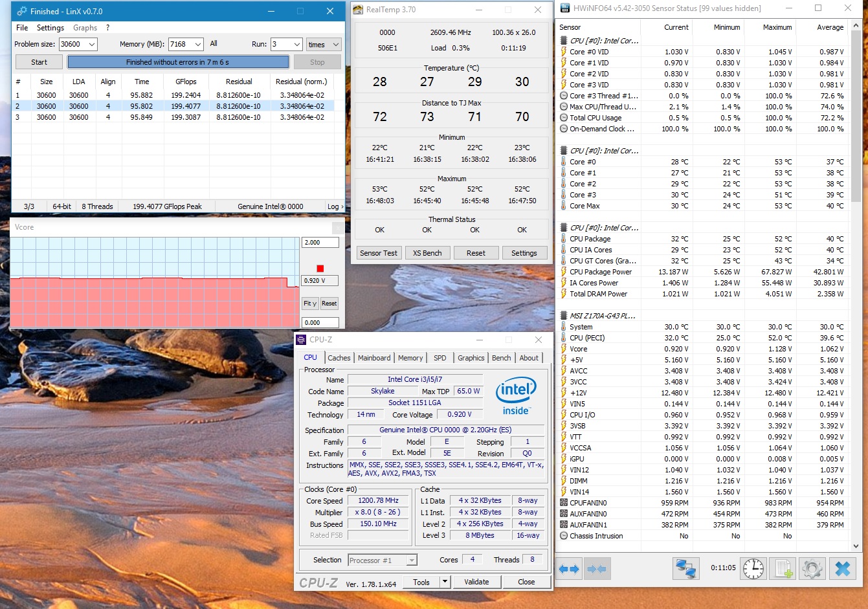The width and height of the screenshot is (868, 609).
Task: Click the lightning icon beside the DIMM sensor
Action: [563, 481]
